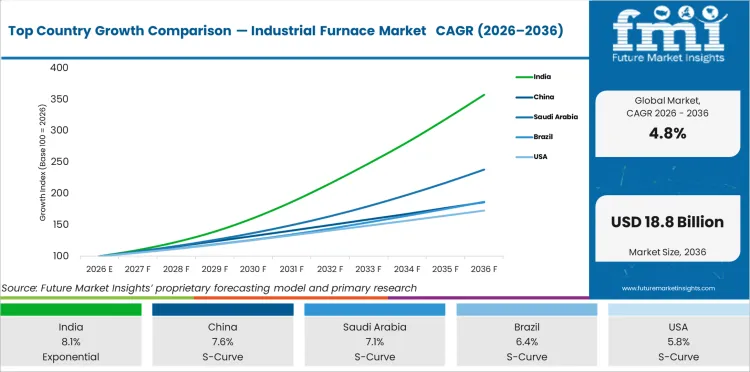Image resolution: width=750 pixels, height=372 pixels.
Task: Click the 2036 F axis label
Action: (x=484, y=269)
